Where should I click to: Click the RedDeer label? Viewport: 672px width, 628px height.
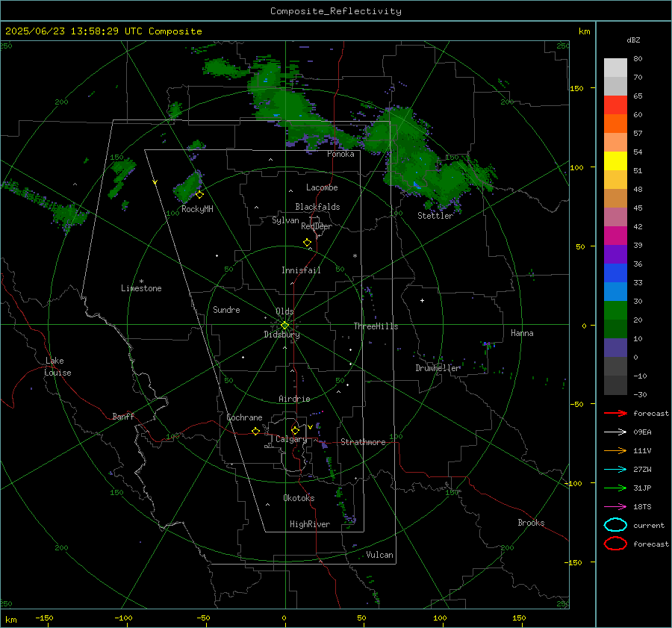pos(317,226)
